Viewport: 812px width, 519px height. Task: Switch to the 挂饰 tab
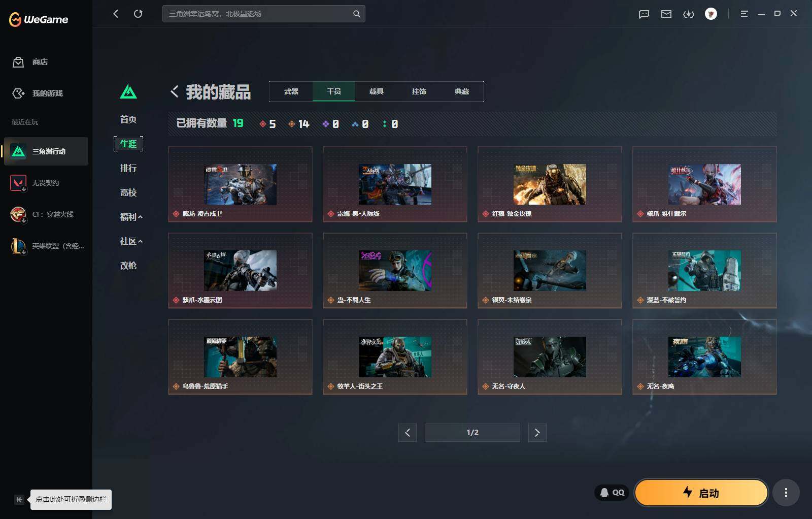[x=419, y=91]
